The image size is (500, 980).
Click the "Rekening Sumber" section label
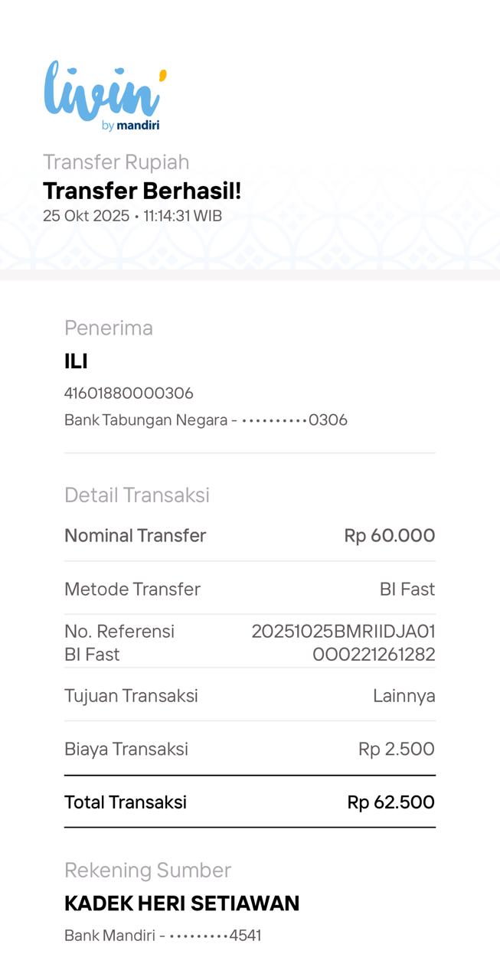pos(148,870)
